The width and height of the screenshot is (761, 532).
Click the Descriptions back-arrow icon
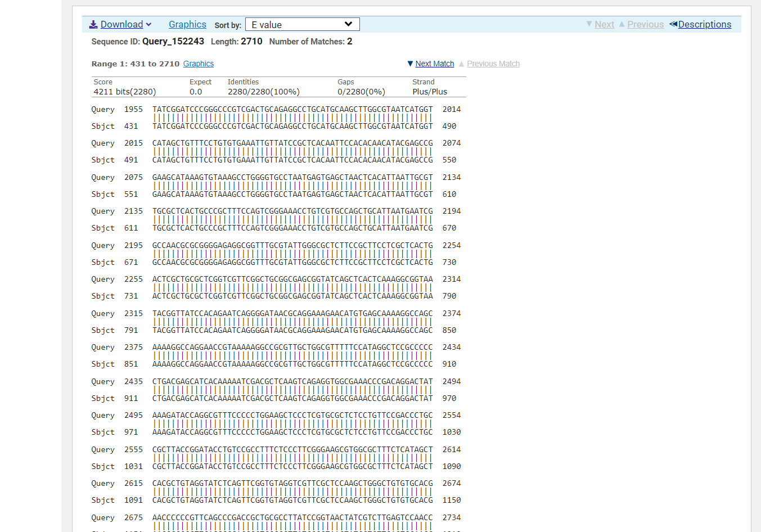tap(673, 24)
